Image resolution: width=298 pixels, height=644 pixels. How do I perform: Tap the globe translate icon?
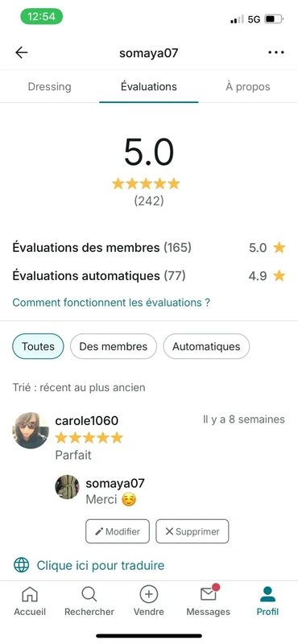[22, 565]
